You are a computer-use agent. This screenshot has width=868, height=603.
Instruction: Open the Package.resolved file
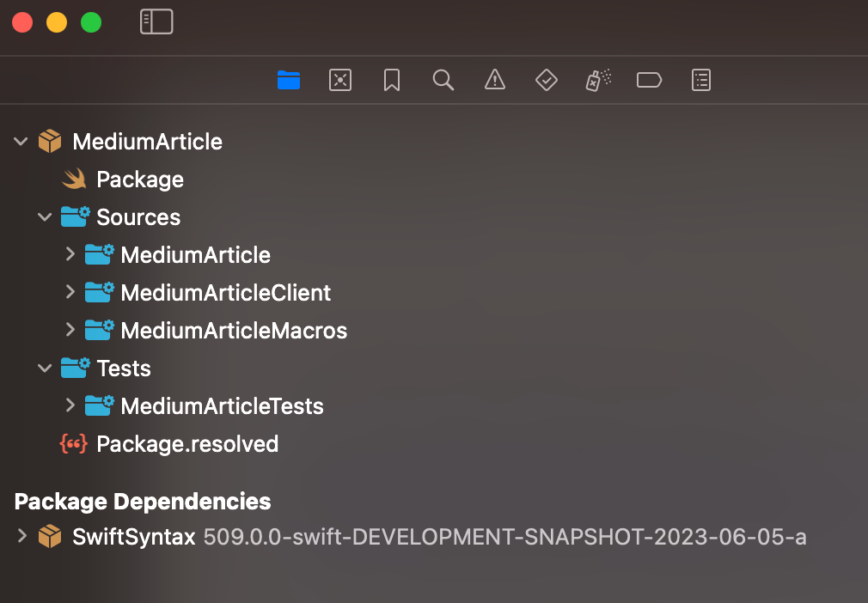(x=186, y=444)
